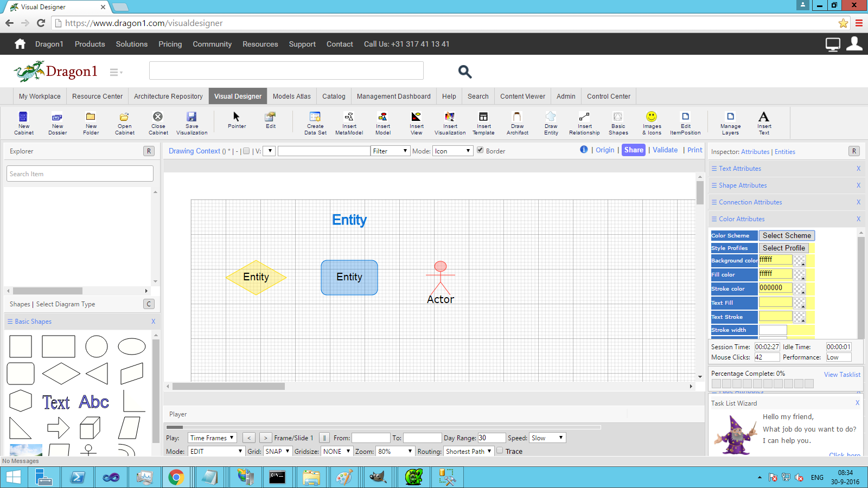Expand Connection Attributes section
868x488 pixels.
tap(750, 202)
